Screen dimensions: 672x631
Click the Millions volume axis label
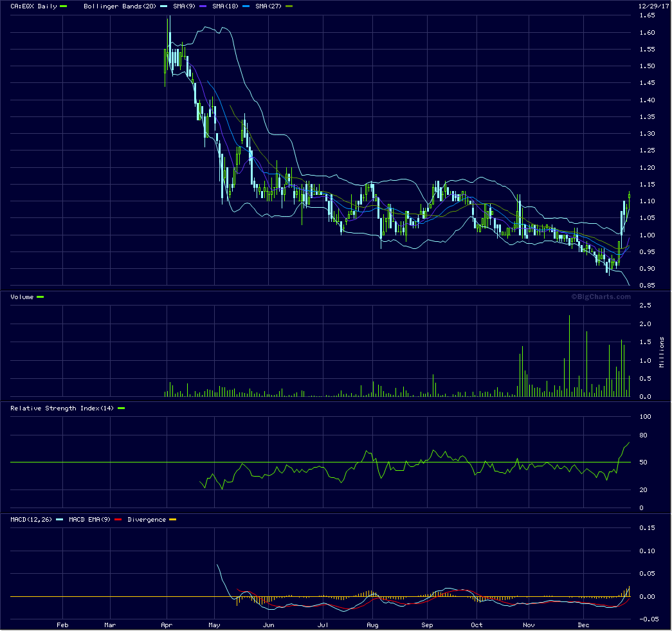pyautogui.click(x=662, y=352)
